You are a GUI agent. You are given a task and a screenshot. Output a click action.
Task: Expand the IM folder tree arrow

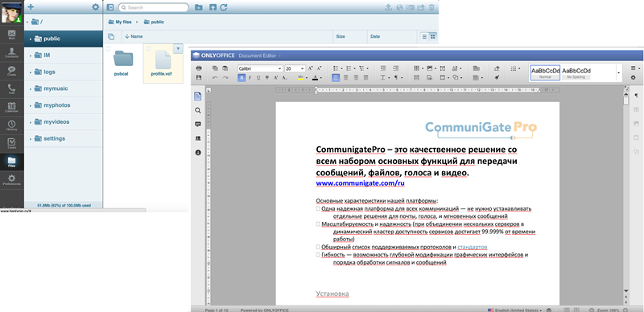tap(31, 55)
